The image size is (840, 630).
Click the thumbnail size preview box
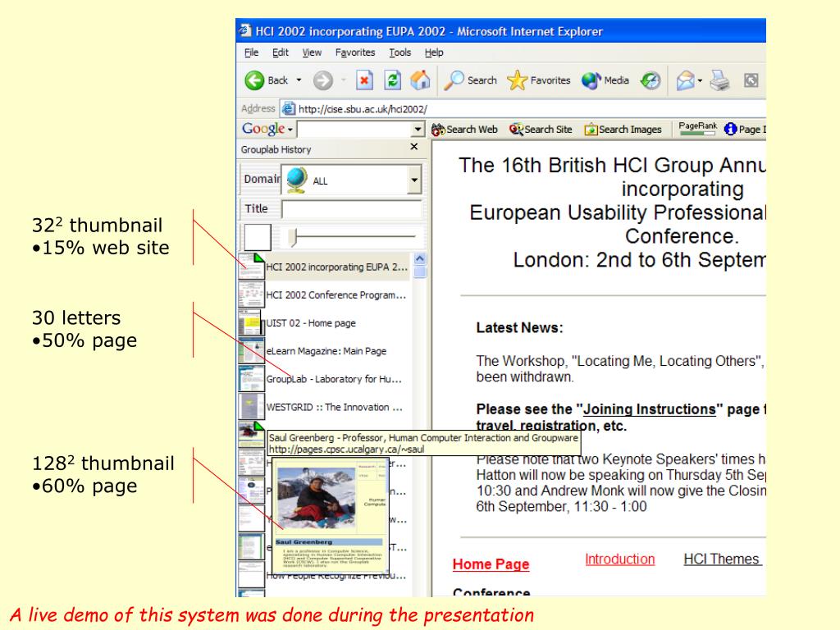tap(258, 237)
